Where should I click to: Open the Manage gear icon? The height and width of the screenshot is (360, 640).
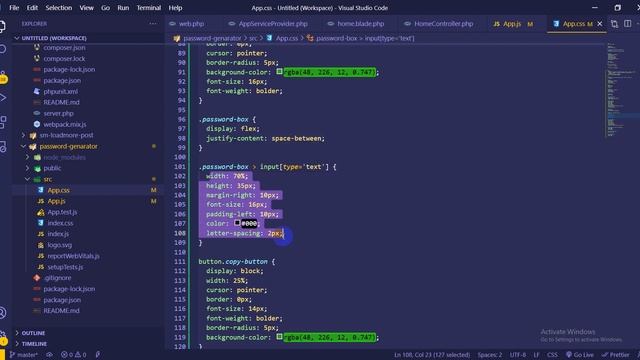3,337
